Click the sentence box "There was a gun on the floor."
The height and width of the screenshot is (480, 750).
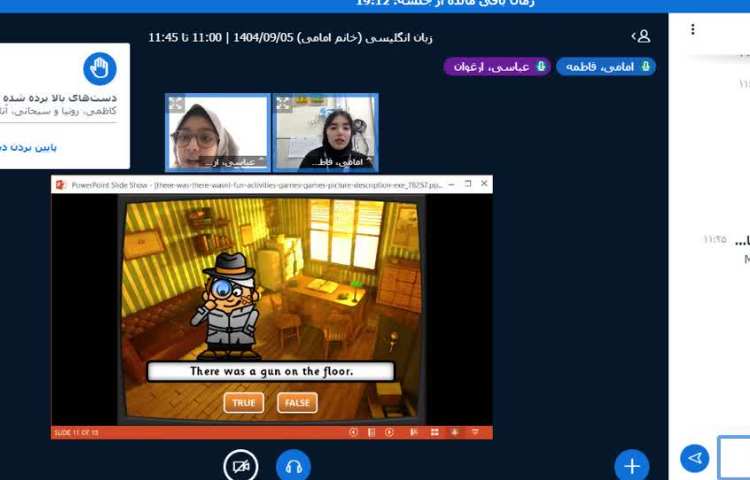pos(271,371)
